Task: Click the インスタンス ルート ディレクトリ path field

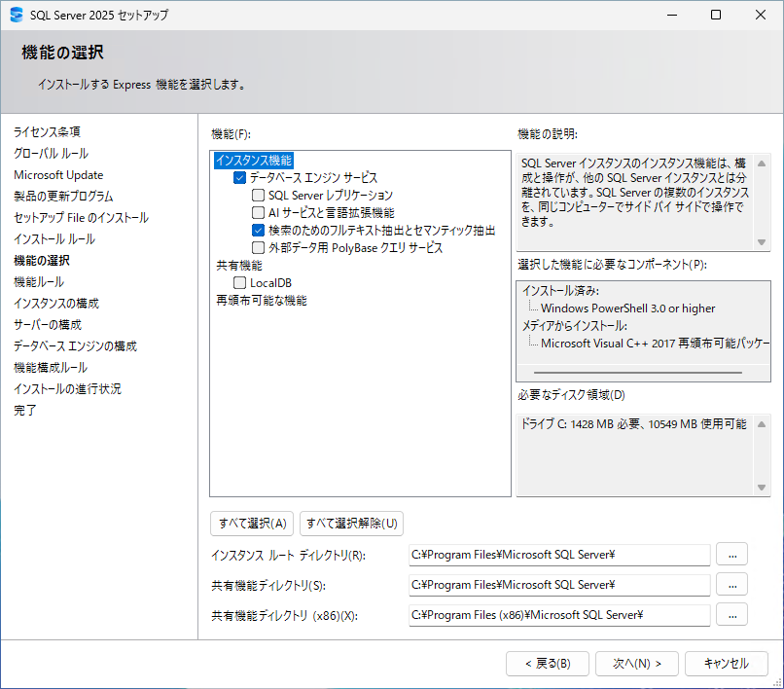Action: coord(559,555)
